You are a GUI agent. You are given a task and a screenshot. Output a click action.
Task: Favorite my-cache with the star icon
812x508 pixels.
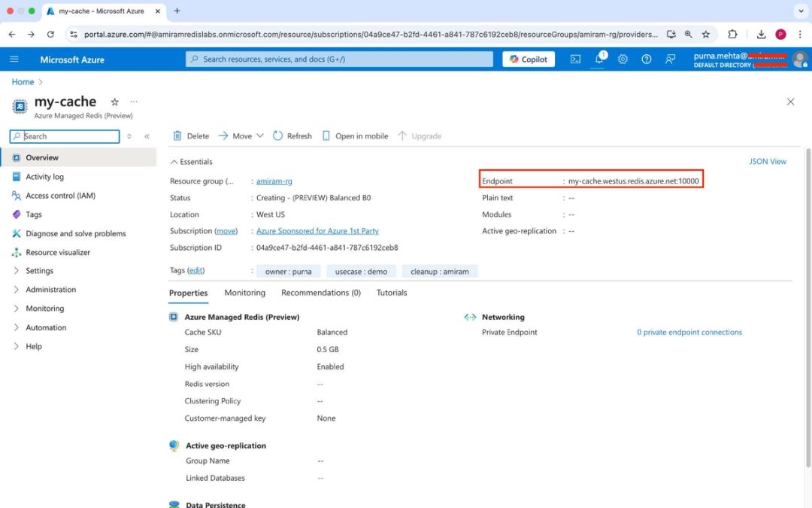pyautogui.click(x=114, y=101)
